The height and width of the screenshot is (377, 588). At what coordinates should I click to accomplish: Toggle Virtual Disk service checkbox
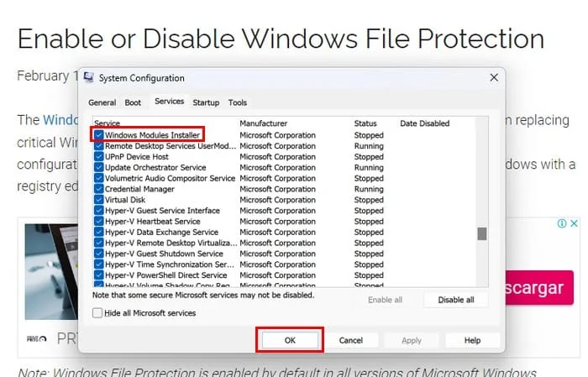pos(98,200)
